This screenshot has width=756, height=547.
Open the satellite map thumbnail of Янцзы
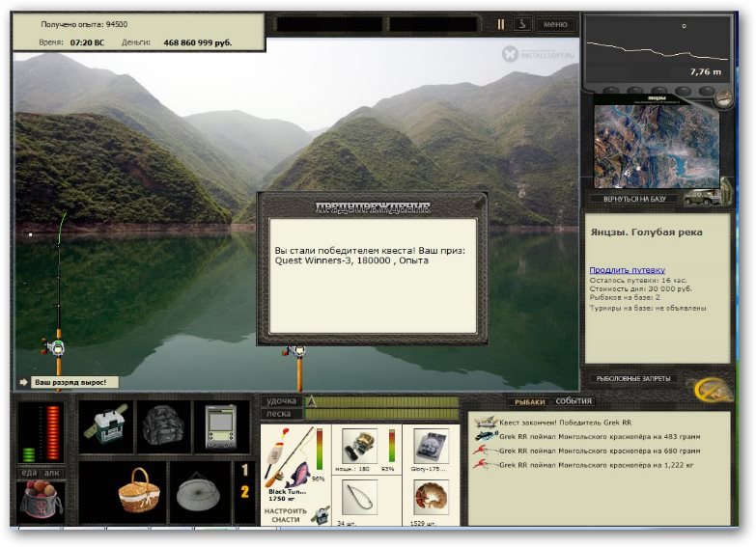coord(656,146)
